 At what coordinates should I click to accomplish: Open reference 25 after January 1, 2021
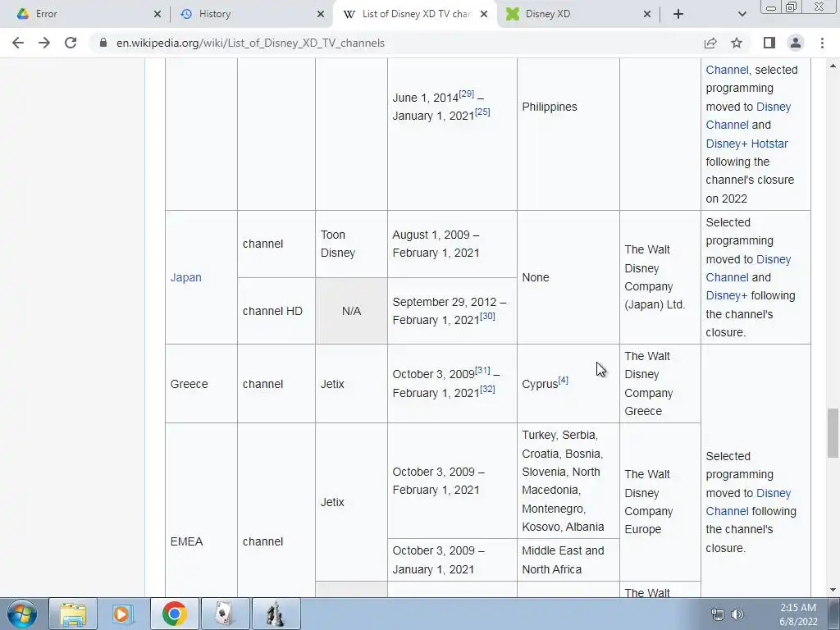click(x=482, y=112)
